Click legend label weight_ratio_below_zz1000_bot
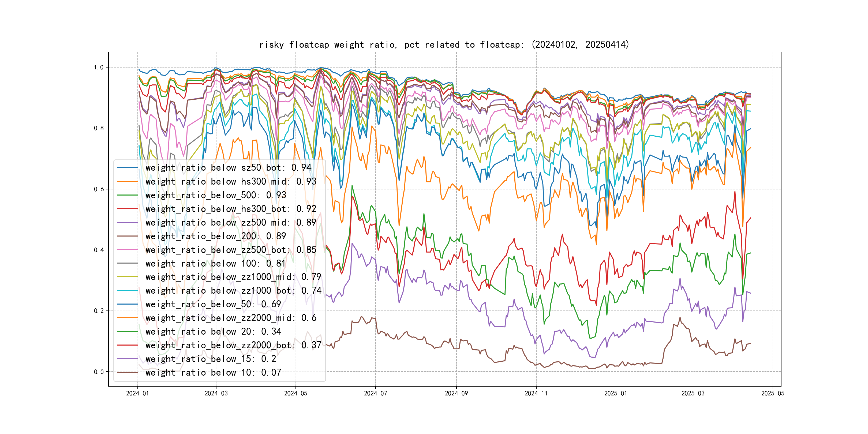Viewport: 868px width, 434px height. (233, 290)
